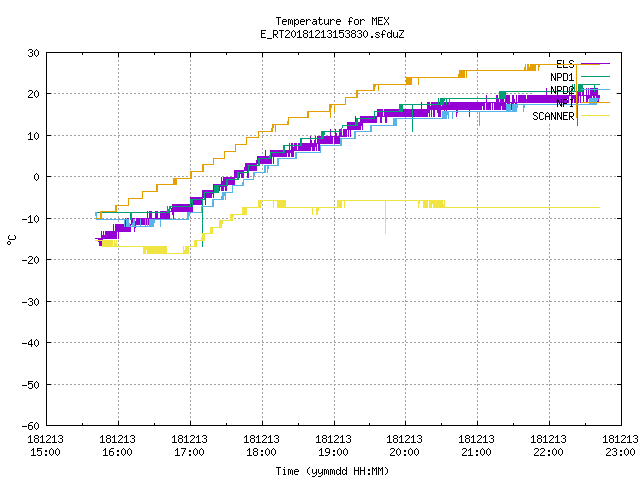640x480 pixels.
Task: Click the NPD2 legend label
Action: (x=562, y=90)
